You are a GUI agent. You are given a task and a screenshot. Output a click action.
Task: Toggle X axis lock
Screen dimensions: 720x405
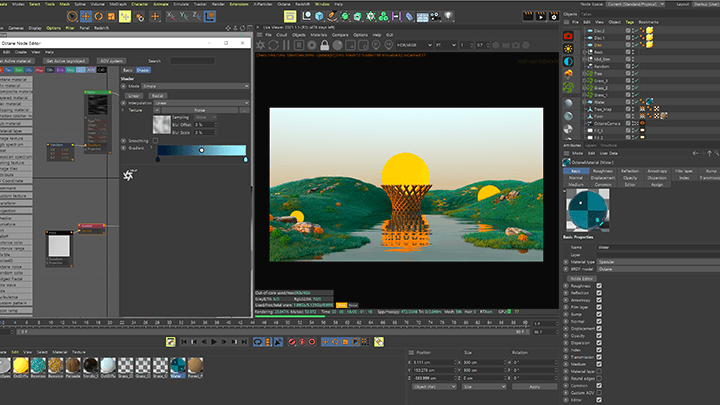tap(171, 17)
